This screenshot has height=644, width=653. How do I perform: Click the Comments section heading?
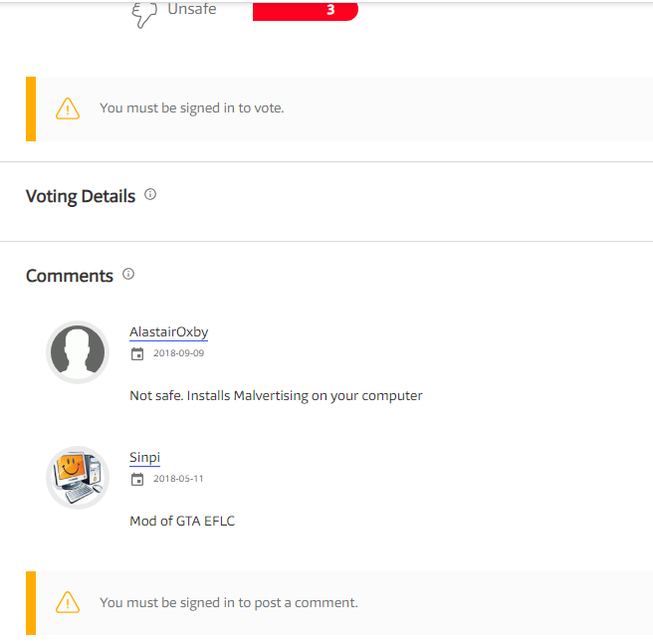coord(70,276)
